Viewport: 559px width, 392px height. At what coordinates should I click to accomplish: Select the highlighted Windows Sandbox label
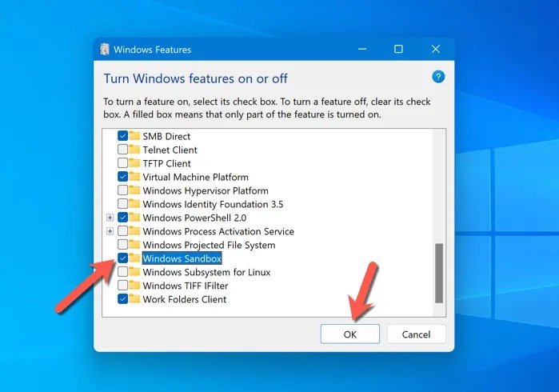[x=182, y=258]
